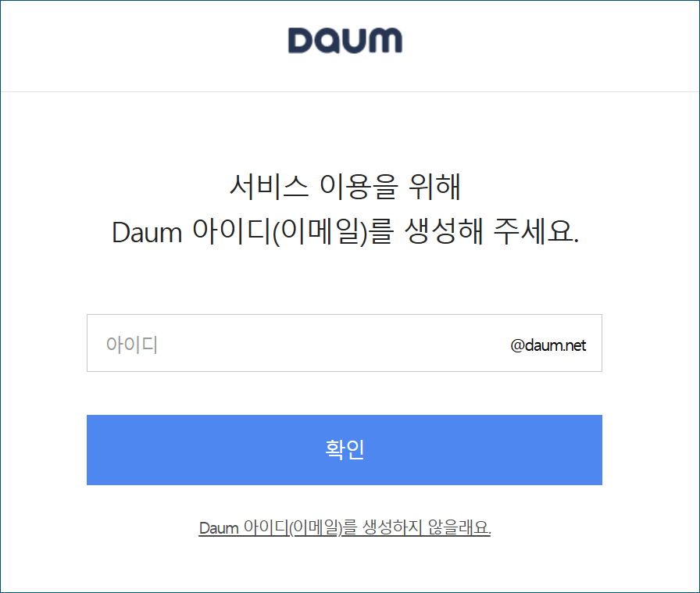This screenshot has height=593, width=700.
Task: Click '않을래요.' at the end of the link
Action: click(x=459, y=528)
